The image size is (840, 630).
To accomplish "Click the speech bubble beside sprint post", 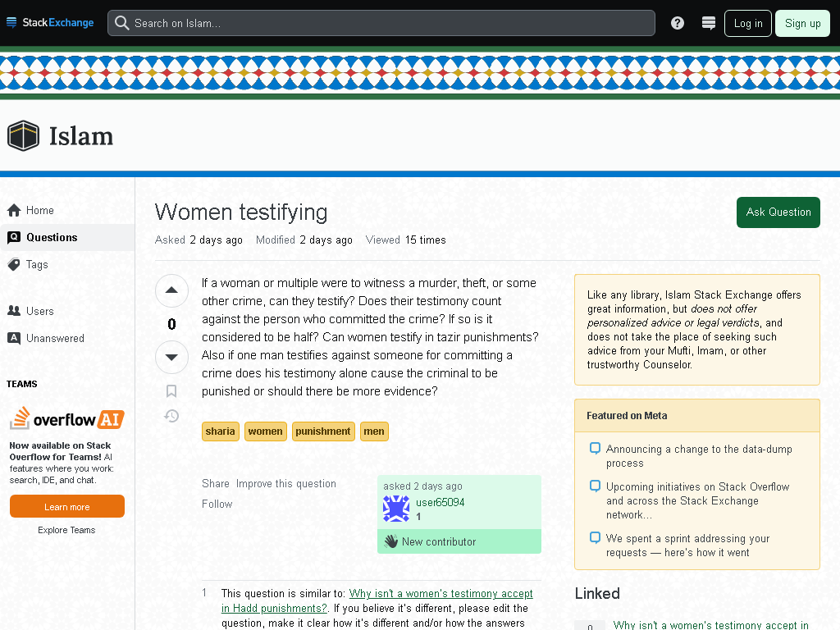I will [595, 537].
